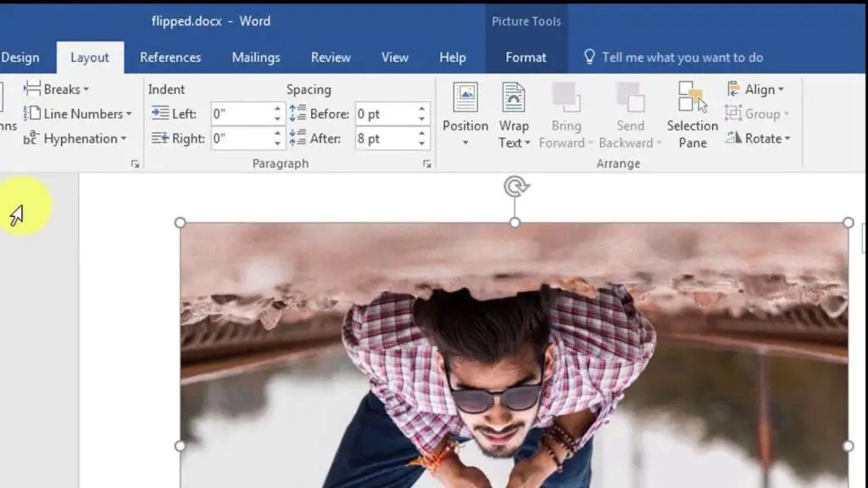Click the lightbulb Tell Me icon

pos(589,57)
